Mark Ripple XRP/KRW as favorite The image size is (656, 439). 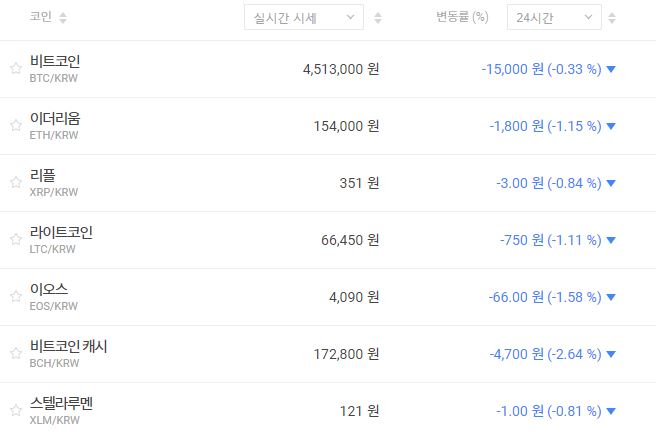click(15, 183)
